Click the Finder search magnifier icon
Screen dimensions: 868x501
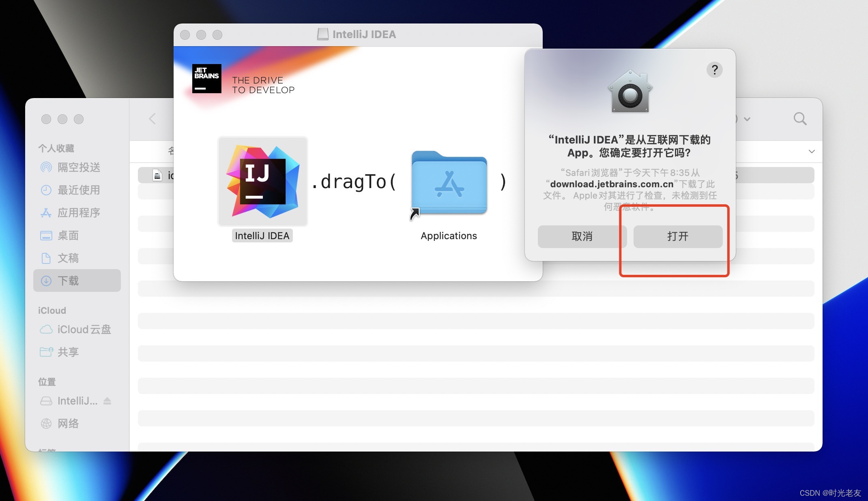(800, 119)
